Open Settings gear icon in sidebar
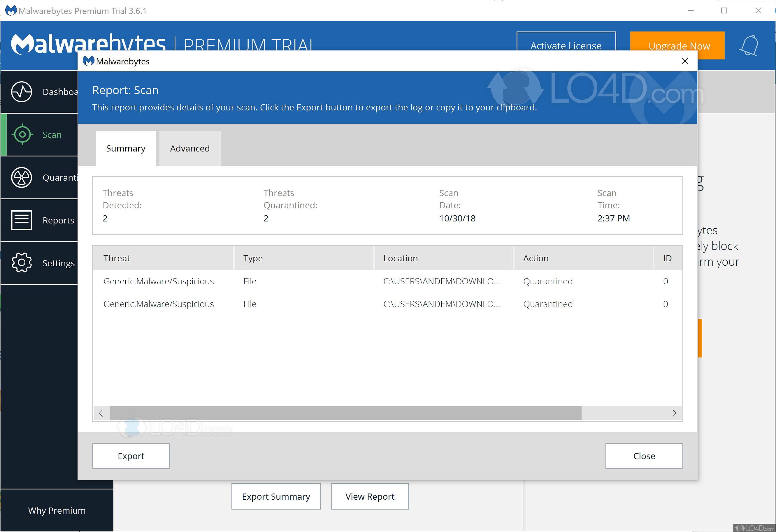776x532 pixels. pyautogui.click(x=21, y=263)
